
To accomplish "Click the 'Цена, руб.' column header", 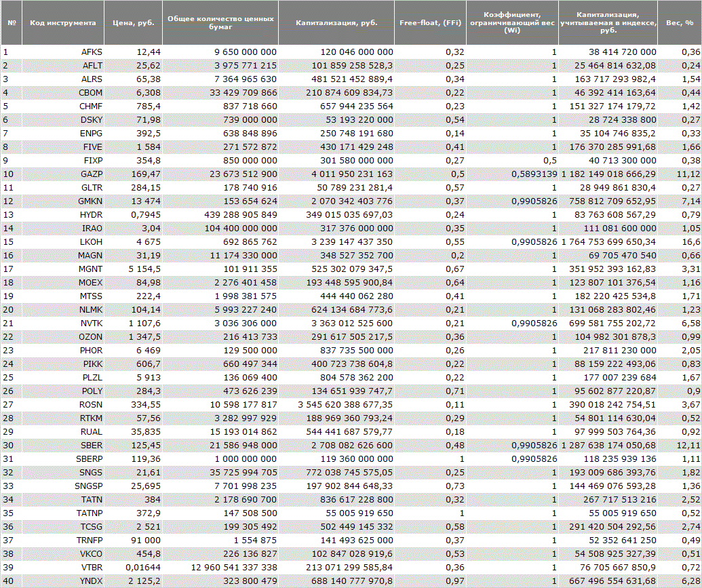I will click(134, 22).
